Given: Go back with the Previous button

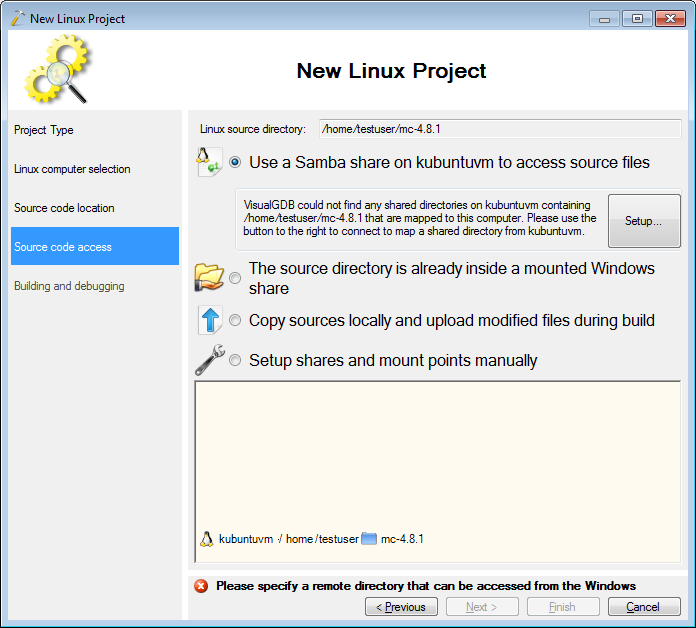Looking at the screenshot, I should tap(401, 606).
